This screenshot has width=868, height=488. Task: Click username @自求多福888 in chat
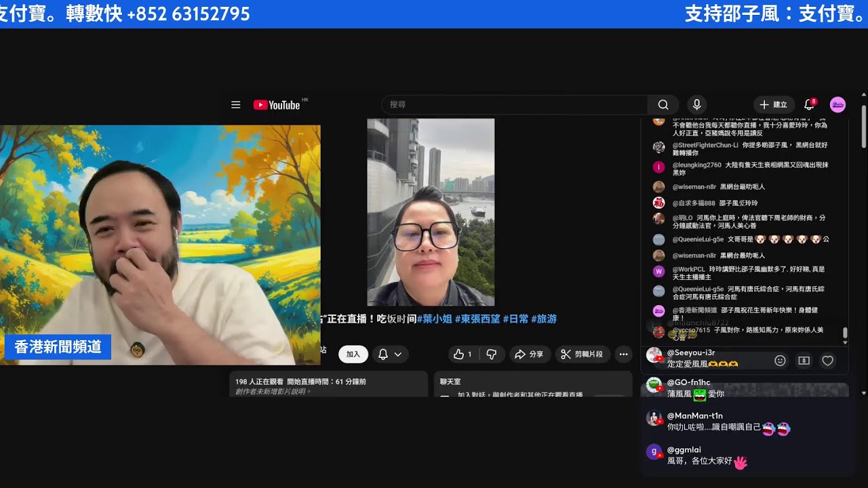(694, 203)
